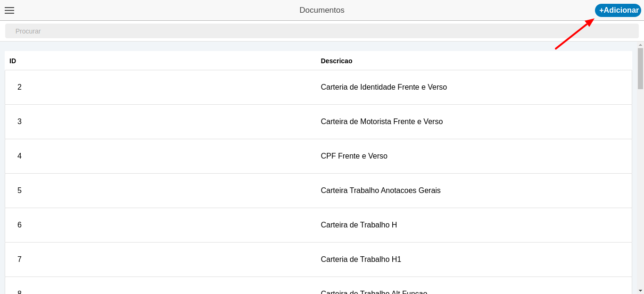The width and height of the screenshot is (644, 294).
Task: Click inside the Procurar search field
Action: tap(189, 30)
